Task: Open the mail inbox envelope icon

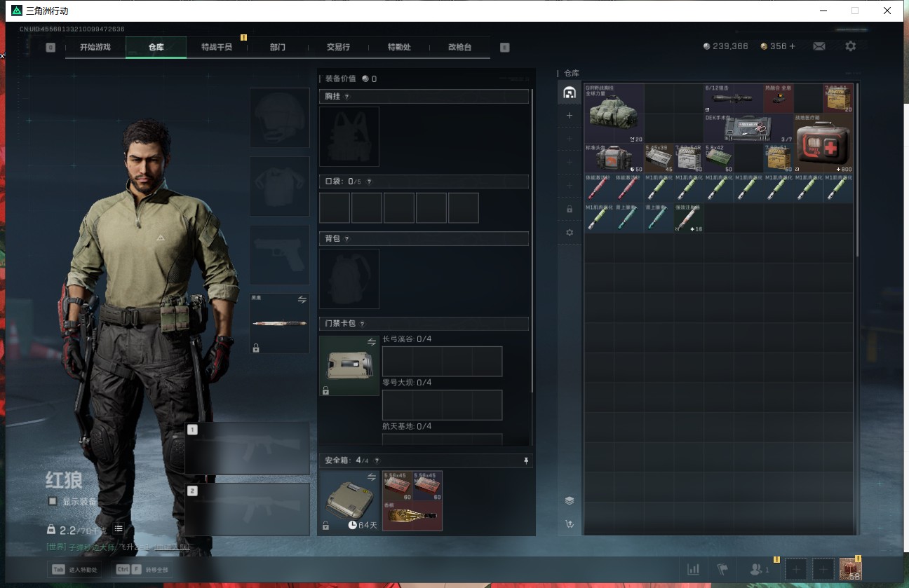Action: (x=819, y=46)
